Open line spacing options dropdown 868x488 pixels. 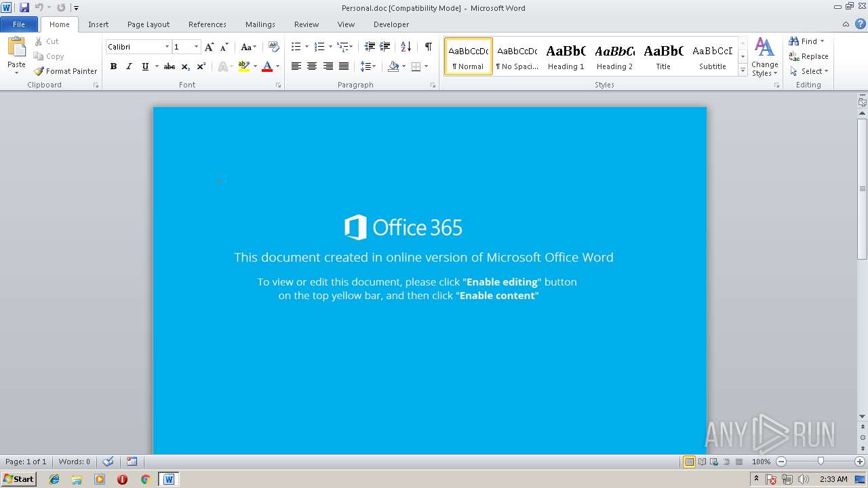[368, 66]
